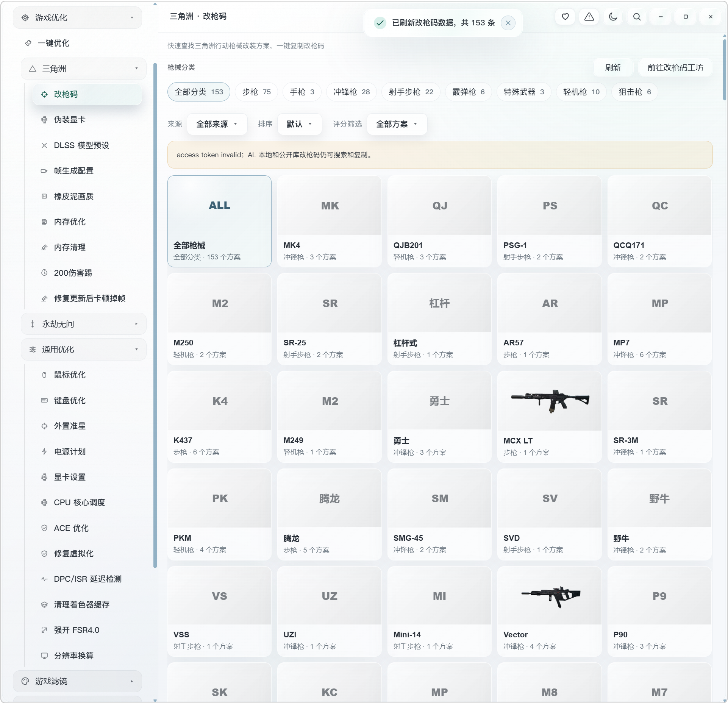The height and width of the screenshot is (704, 728).
Task: Collapse the 游戏优化 sidebar section
Action: click(78, 17)
